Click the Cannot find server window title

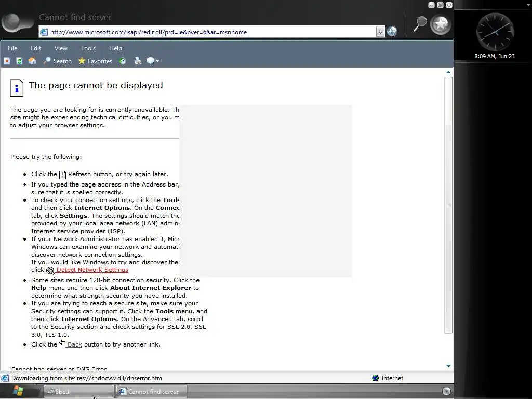(75, 17)
